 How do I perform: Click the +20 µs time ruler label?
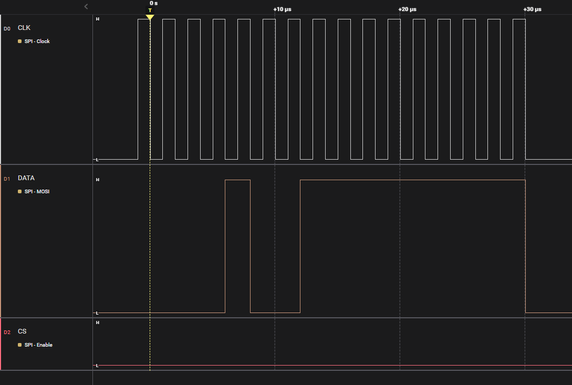407,9
